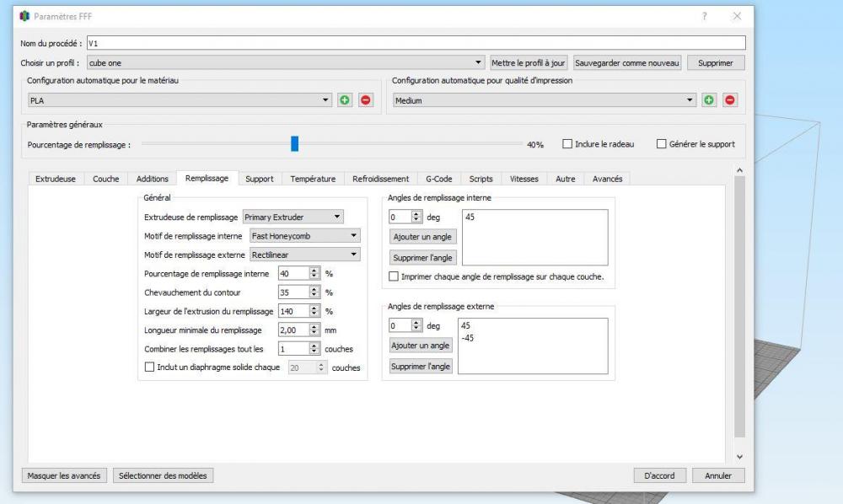Image resolution: width=843 pixels, height=504 pixels.
Task: Open the Medium print quality dropdown
Action: pyautogui.click(x=544, y=100)
